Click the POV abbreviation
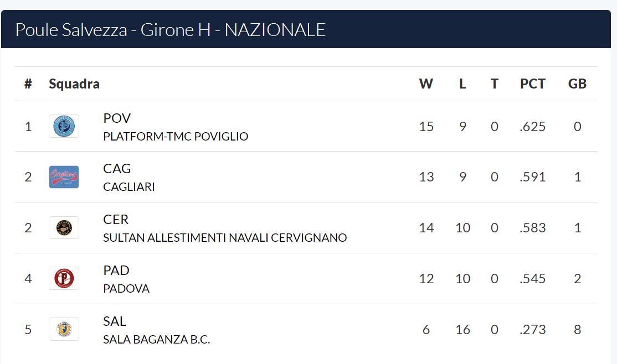This screenshot has height=364, width=617. pyautogui.click(x=117, y=118)
